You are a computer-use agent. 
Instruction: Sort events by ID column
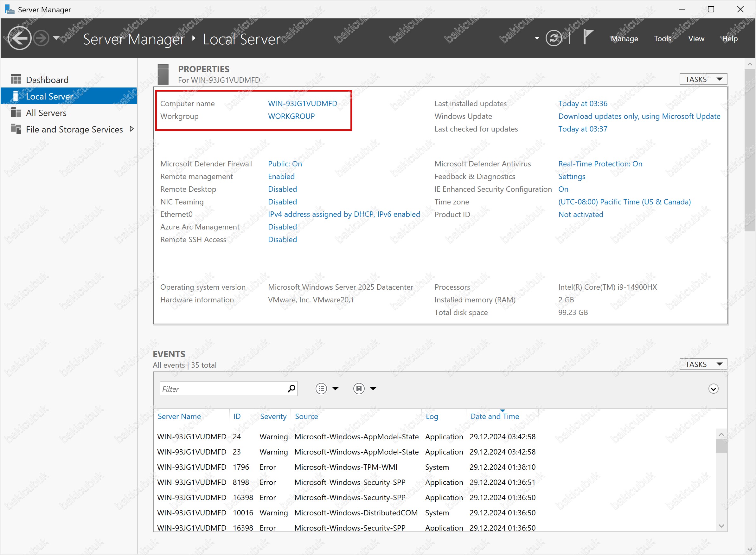[237, 416]
